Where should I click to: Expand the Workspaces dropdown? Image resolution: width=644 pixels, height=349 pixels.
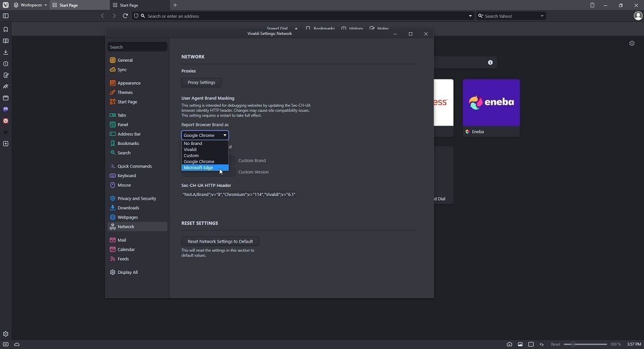(31, 5)
